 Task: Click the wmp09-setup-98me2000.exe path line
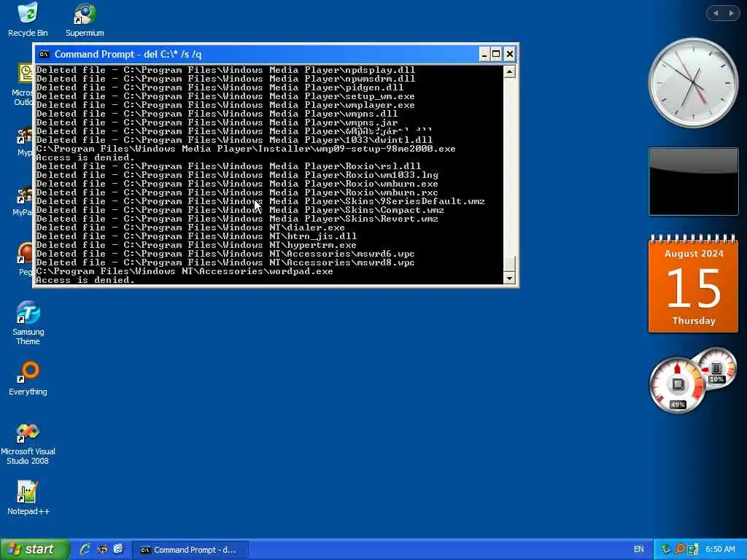(245, 149)
